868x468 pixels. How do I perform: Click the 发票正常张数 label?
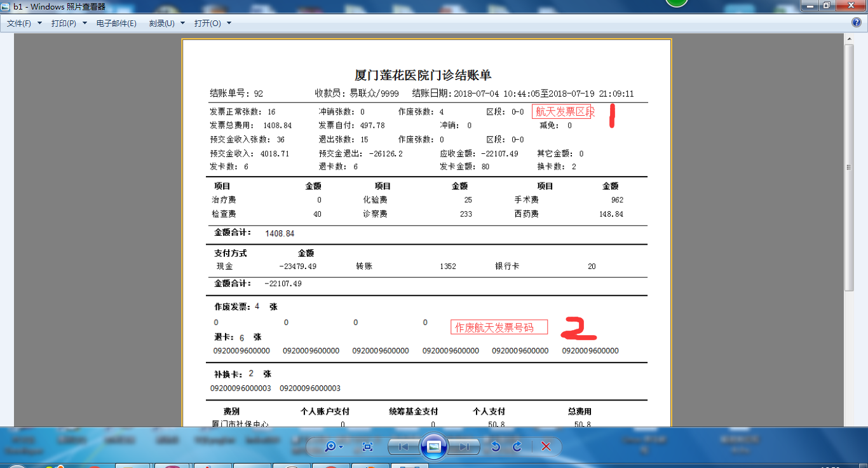237,112
